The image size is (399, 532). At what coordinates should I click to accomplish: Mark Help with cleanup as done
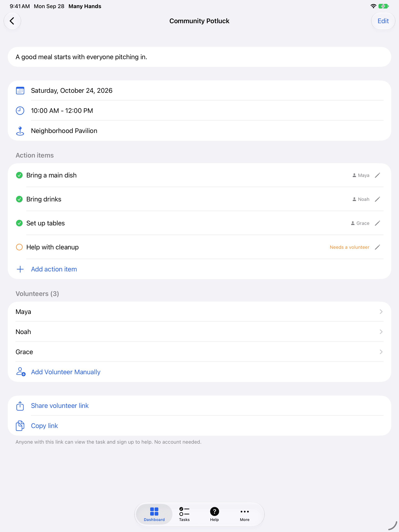[x=19, y=247]
